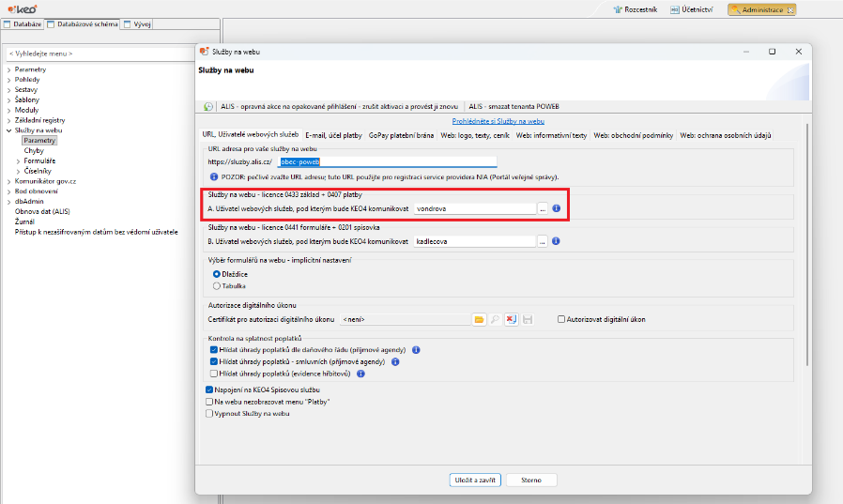The width and height of the screenshot is (843, 504).
Task: Browse users with ellipsis next to vondrova
Action: coord(543,208)
